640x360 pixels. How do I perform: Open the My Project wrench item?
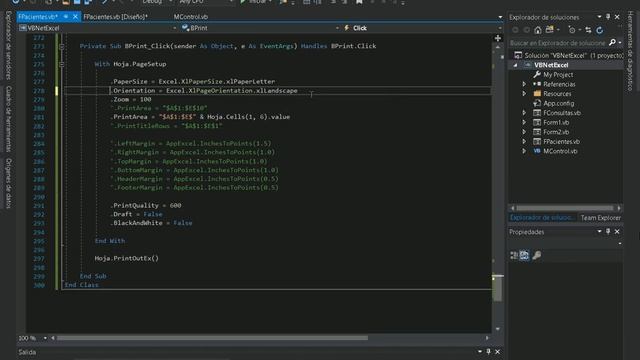tap(553, 74)
